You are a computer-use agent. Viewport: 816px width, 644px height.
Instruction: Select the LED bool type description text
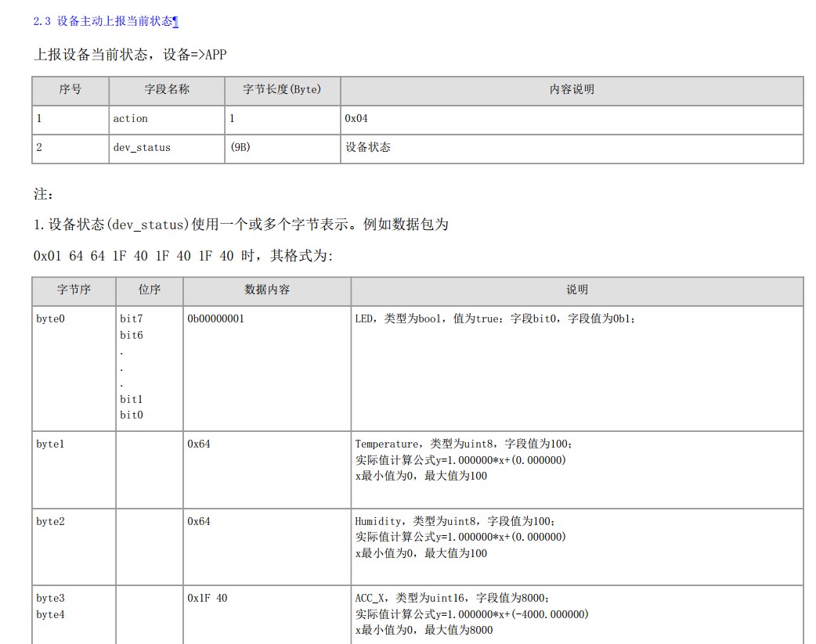click(x=495, y=318)
